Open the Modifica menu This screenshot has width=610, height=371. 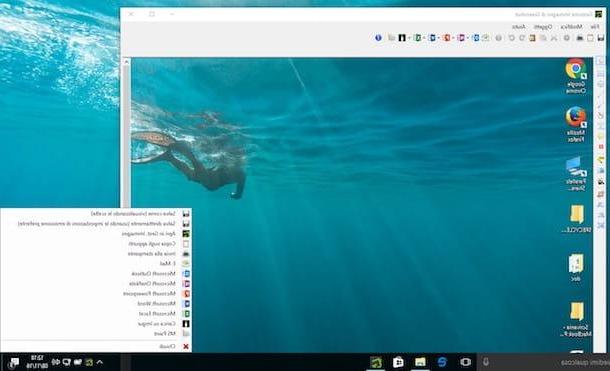571,26
